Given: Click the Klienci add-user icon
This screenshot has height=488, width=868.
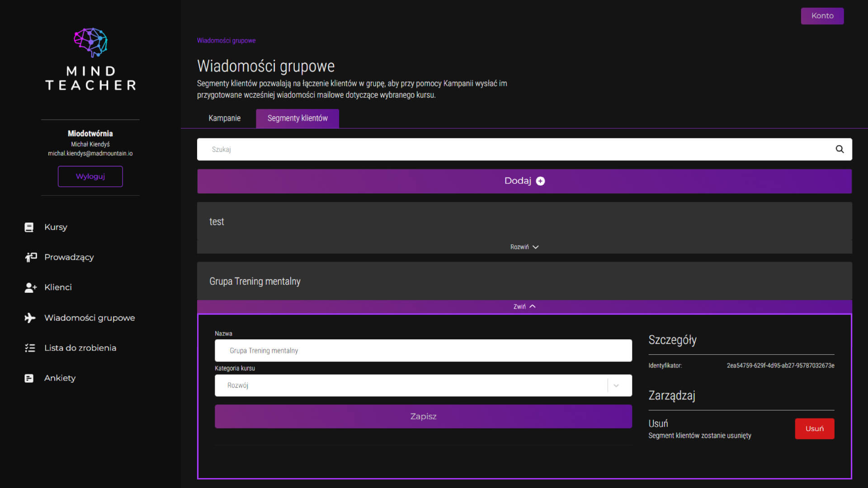Looking at the screenshot, I should tap(30, 287).
